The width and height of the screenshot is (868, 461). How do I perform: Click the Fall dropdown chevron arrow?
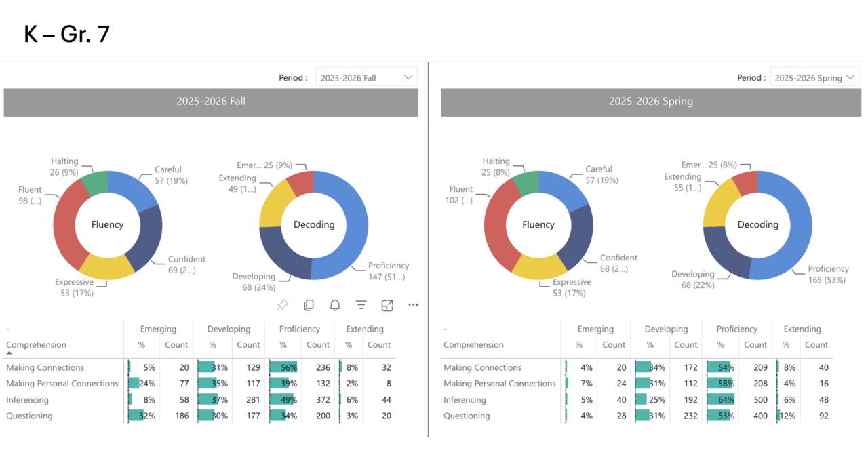[408, 77]
